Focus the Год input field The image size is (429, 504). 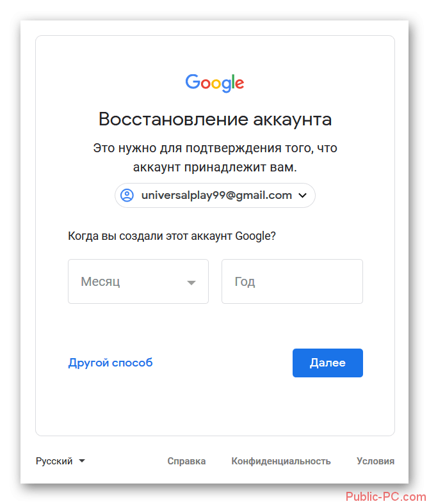292,281
